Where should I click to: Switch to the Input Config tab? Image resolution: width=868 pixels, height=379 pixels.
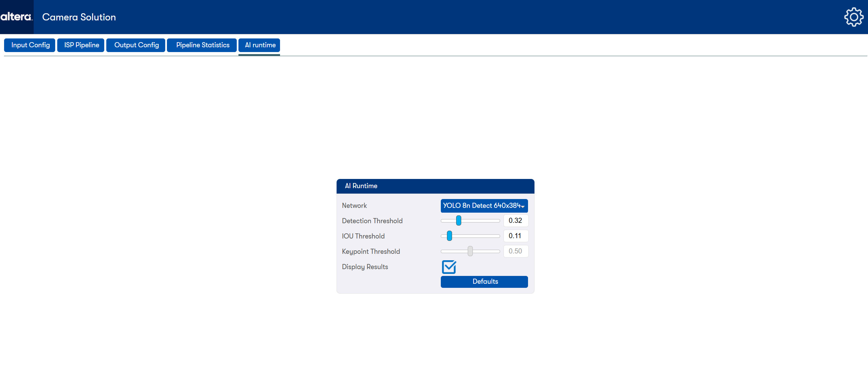click(30, 45)
